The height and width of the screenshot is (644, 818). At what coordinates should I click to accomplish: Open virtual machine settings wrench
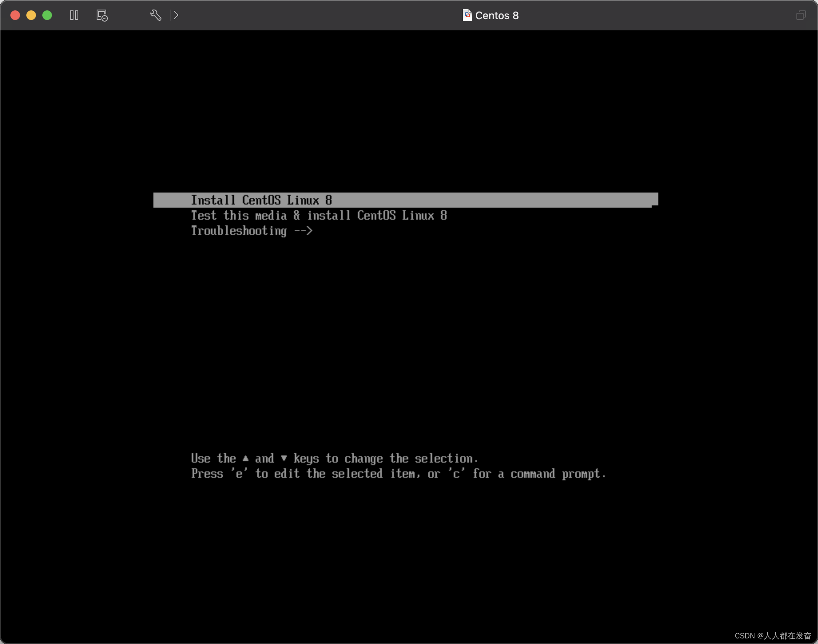click(x=155, y=16)
